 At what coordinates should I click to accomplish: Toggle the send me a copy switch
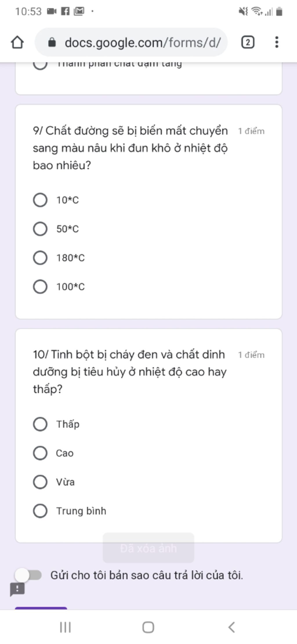point(29,575)
